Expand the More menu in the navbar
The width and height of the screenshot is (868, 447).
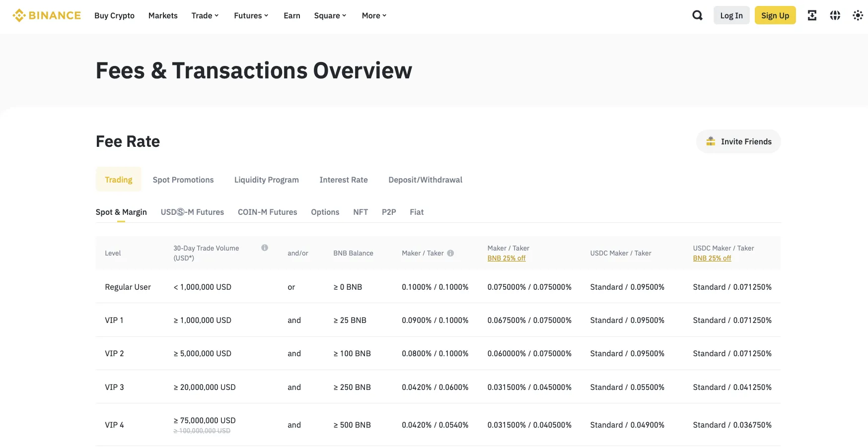pyautogui.click(x=373, y=15)
